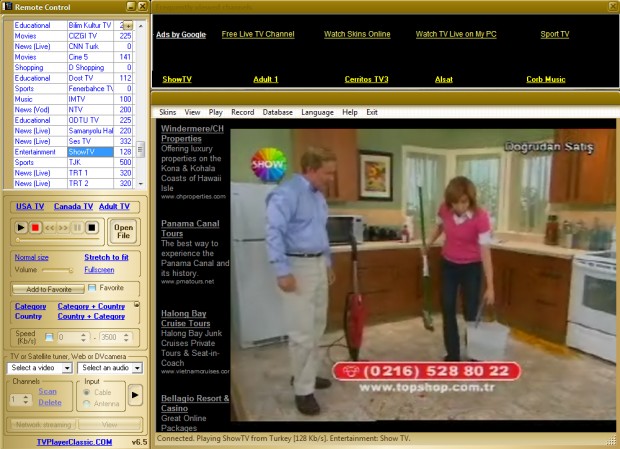
Task: Sort by Category + Country link
Action: [91, 306]
